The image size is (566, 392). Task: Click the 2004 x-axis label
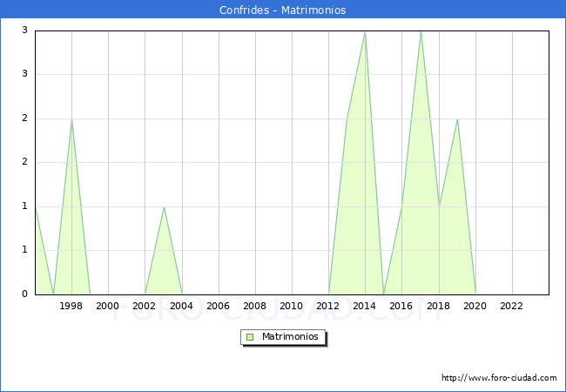(x=182, y=306)
